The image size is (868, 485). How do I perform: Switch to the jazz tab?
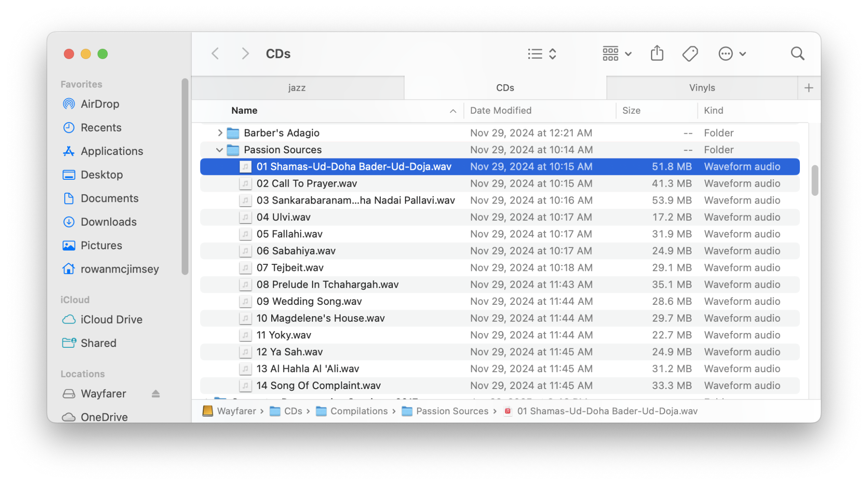(297, 87)
